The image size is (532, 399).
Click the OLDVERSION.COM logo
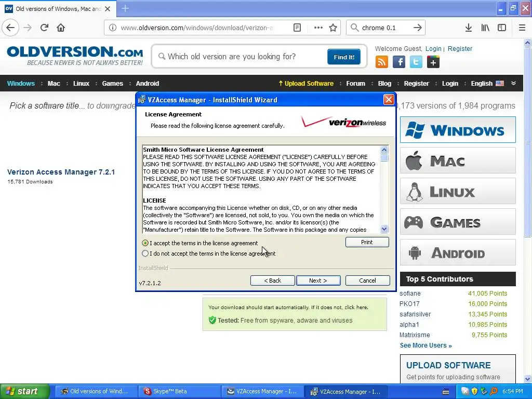75,56
